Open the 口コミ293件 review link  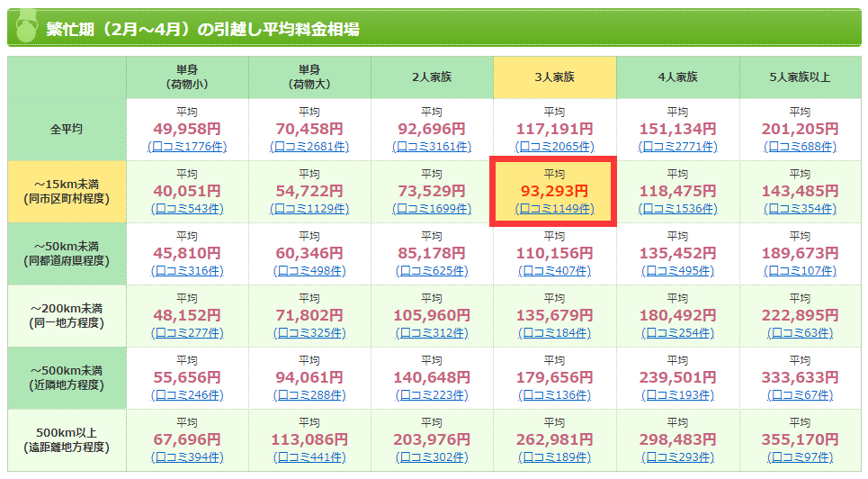point(677,456)
